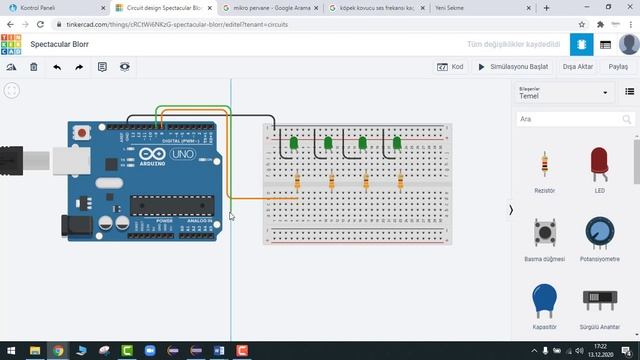Click the Ara search field

tap(575, 119)
